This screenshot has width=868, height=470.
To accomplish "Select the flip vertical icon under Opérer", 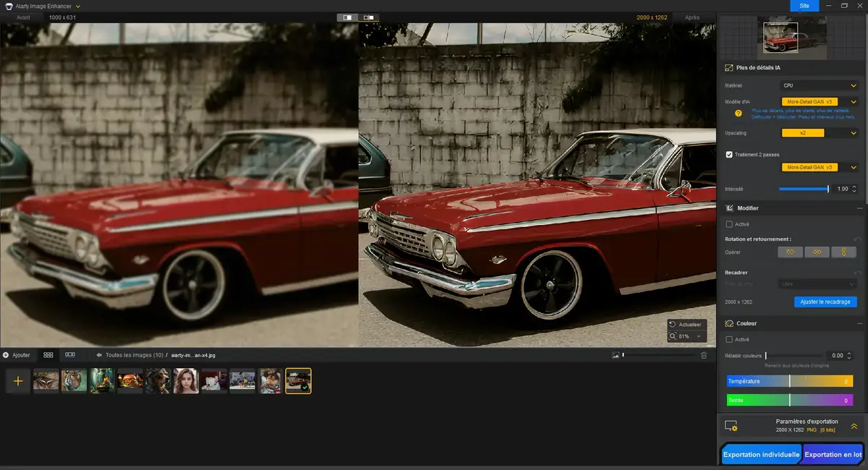I will 844,252.
